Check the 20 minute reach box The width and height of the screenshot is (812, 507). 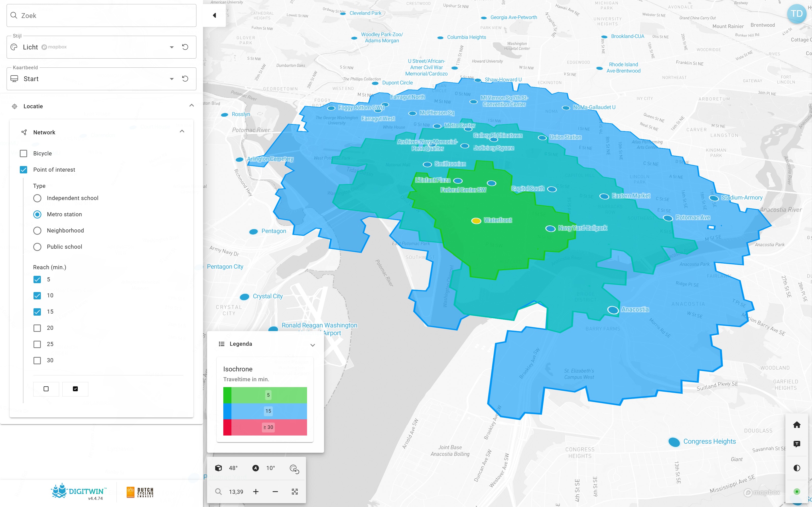pyautogui.click(x=37, y=328)
